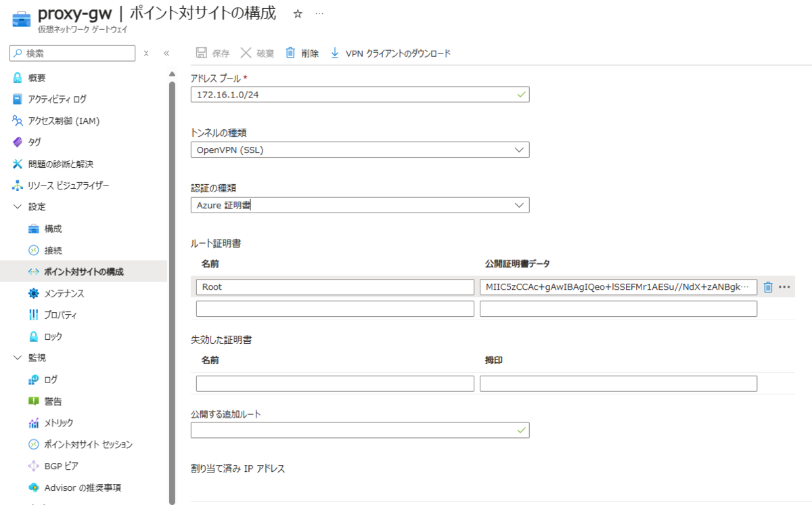Collapse the 設定 section chevron
The image size is (812, 505).
(18, 207)
